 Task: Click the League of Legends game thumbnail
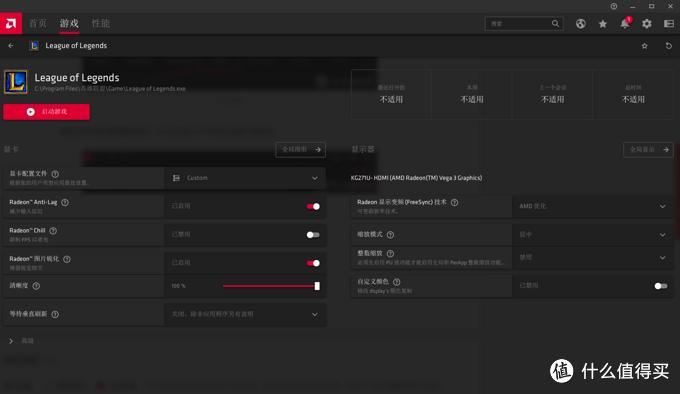click(x=16, y=82)
